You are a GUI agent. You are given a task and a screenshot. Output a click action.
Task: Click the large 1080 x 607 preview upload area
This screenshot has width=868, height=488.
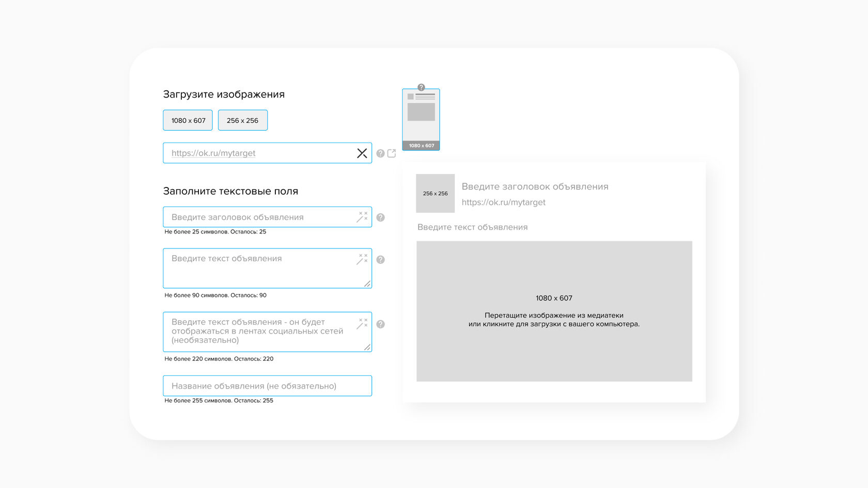coord(554,311)
